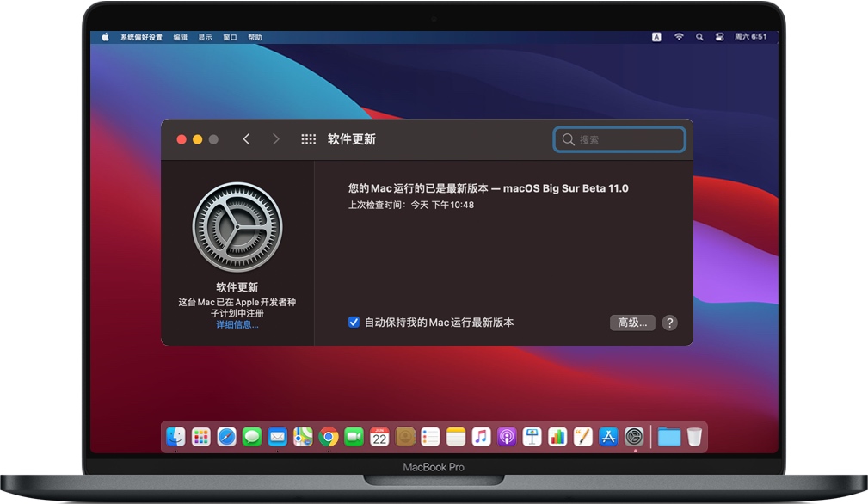
Task: Open the Podcasts app from the Dock
Action: click(x=506, y=436)
